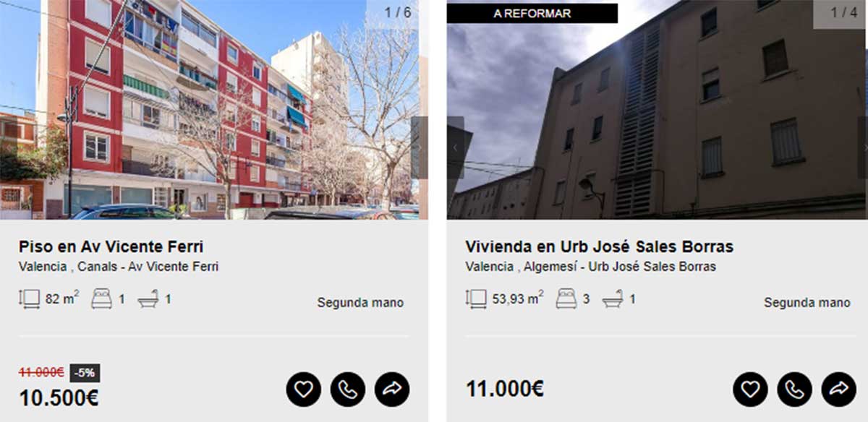
Task: Open the red apartment building photo
Action: click(x=214, y=109)
